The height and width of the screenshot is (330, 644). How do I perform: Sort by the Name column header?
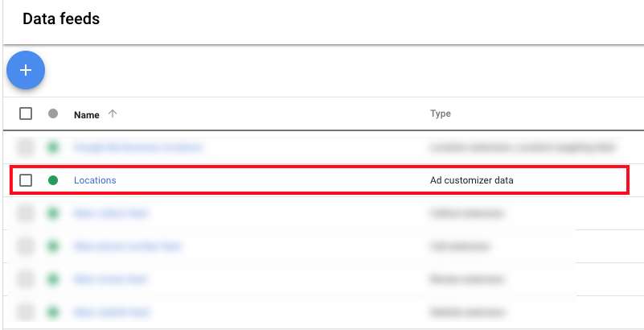pos(87,114)
